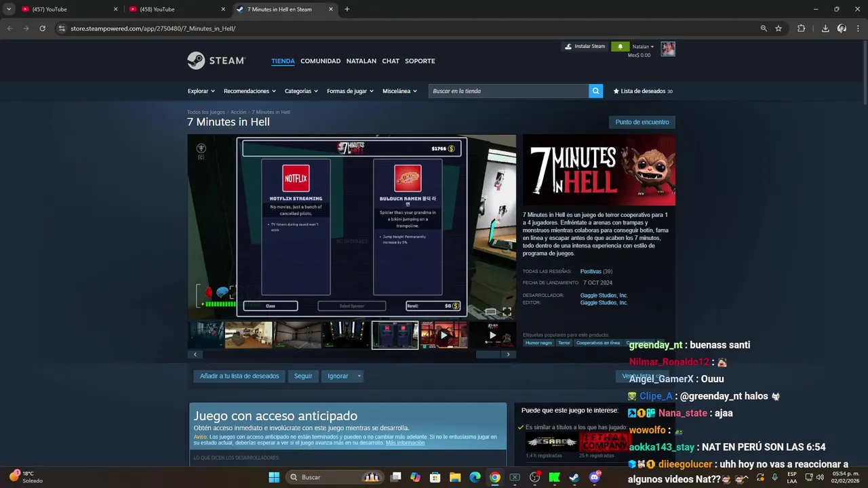Go back with the browser back arrow
Screen dimensions: 868x488
(x=9, y=28)
